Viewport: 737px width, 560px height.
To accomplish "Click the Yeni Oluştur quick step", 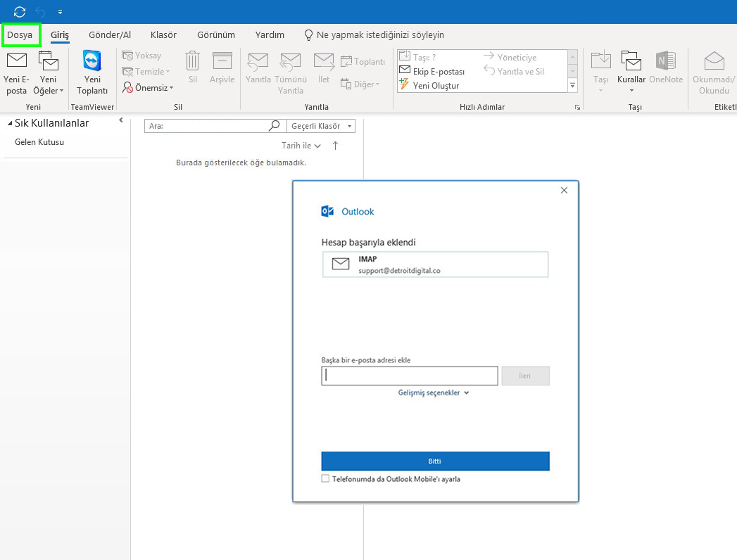I will tap(431, 84).
